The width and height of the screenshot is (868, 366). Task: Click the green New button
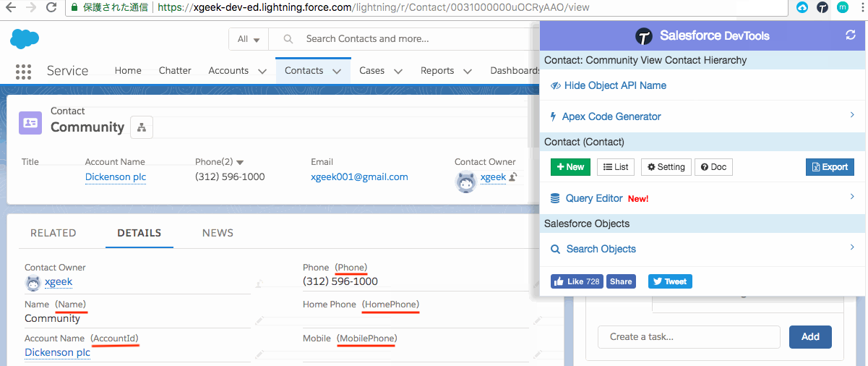pyautogui.click(x=570, y=167)
